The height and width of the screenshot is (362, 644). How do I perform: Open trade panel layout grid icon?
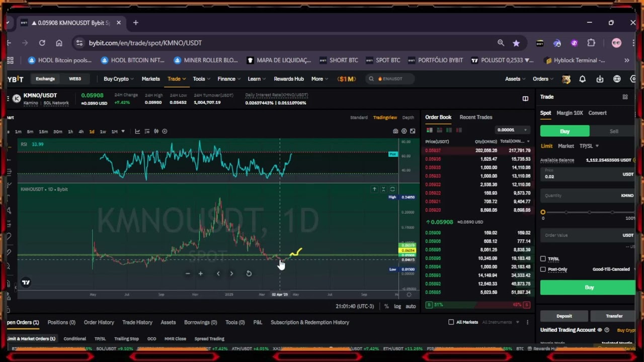pyautogui.click(x=625, y=97)
